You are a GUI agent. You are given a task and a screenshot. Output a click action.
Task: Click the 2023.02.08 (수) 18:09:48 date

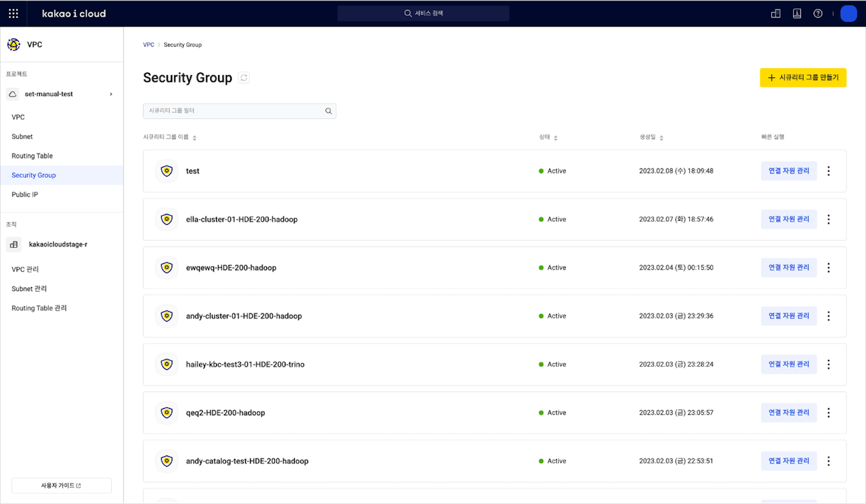676,171
